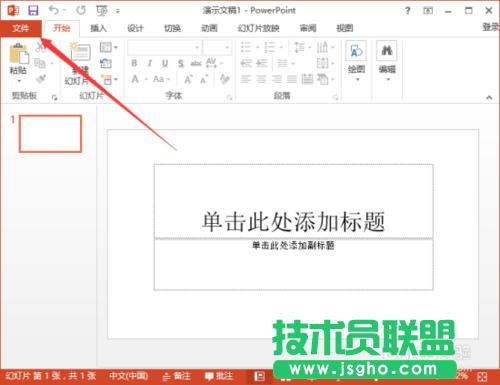This screenshot has width=500, height=385.
Task: Open the File (文件) tab
Action: point(21,28)
